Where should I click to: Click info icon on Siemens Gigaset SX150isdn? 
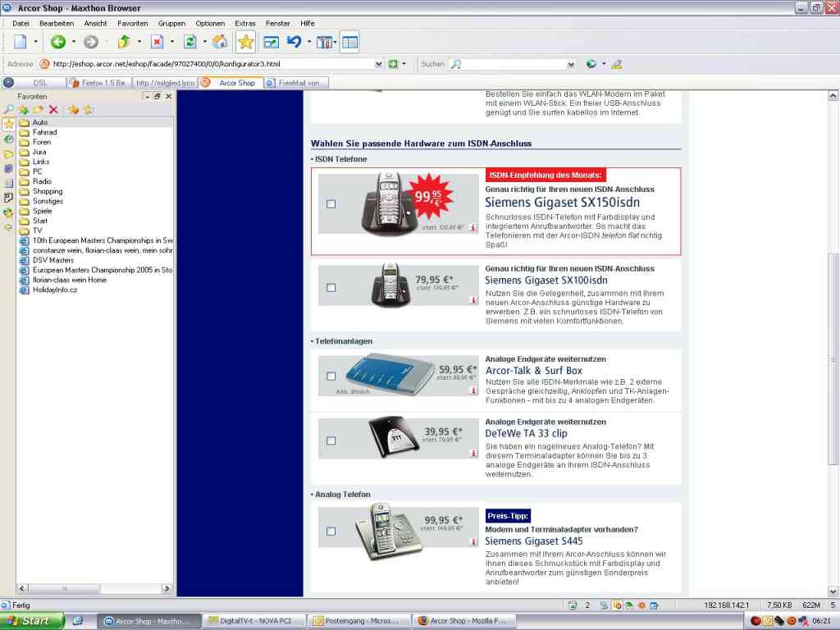(473, 227)
